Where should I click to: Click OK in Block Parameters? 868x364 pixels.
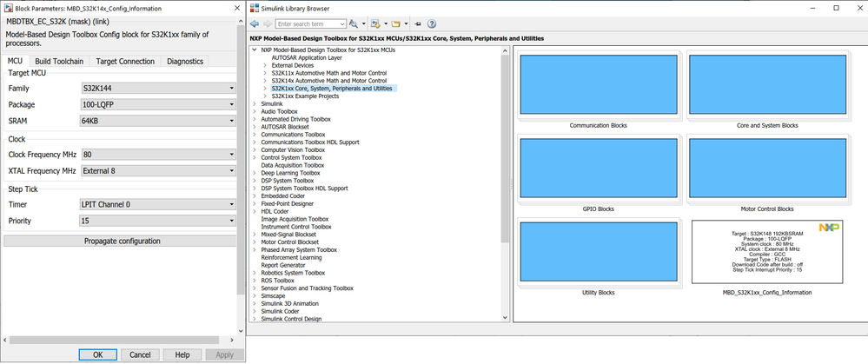pyautogui.click(x=97, y=354)
